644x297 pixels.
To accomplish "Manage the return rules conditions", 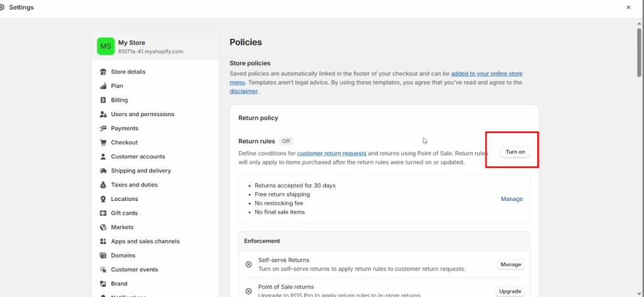I will 511,199.
